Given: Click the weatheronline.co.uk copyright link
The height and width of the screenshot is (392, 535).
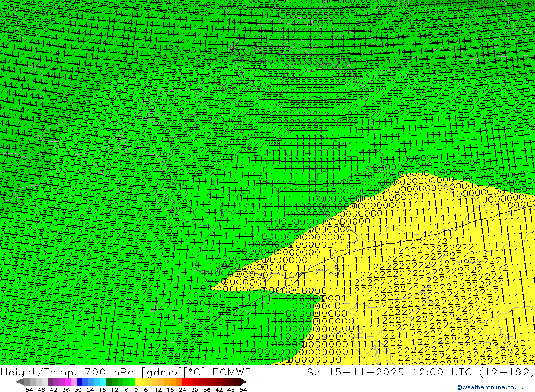Looking at the screenshot, I should 490,387.
